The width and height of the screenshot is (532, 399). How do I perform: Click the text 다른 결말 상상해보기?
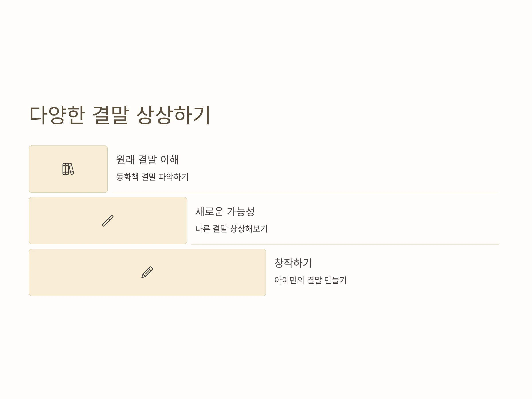pyautogui.click(x=231, y=229)
